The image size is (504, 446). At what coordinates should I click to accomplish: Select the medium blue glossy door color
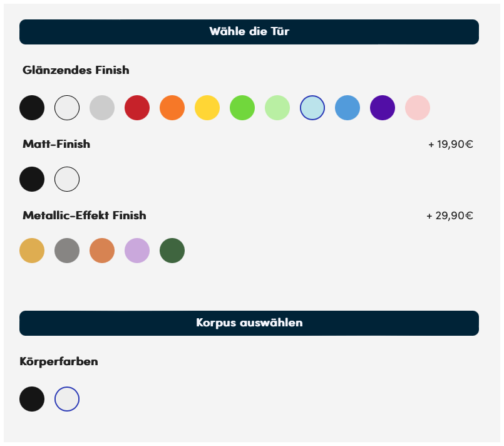(347, 108)
